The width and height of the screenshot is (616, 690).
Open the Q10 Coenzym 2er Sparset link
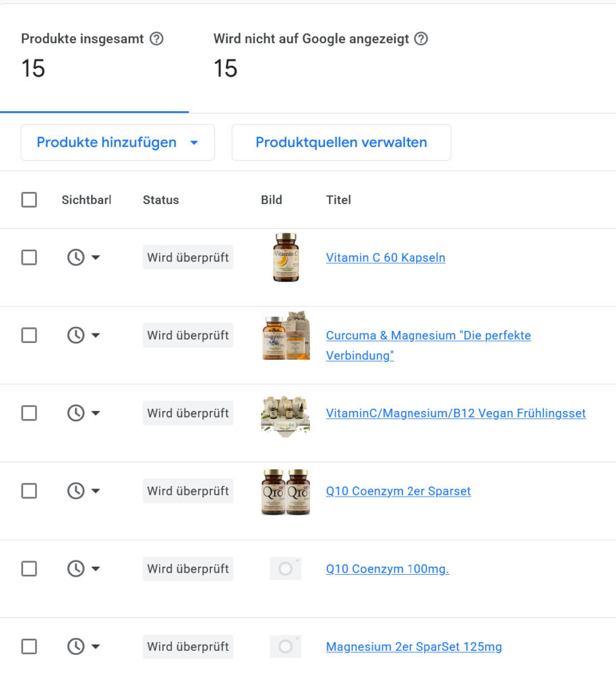[398, 491]
